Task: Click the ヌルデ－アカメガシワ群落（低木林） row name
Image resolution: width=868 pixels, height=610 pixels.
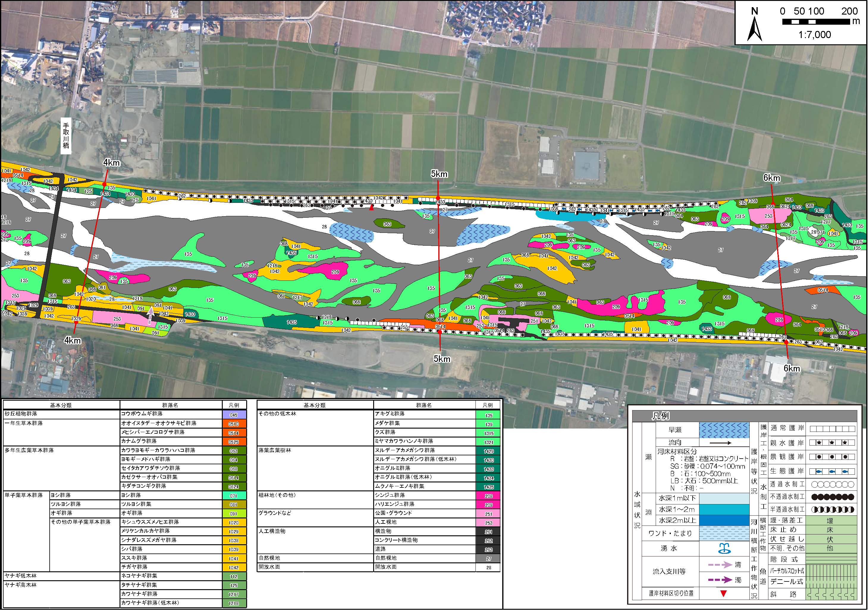Action: pos(416,460)
